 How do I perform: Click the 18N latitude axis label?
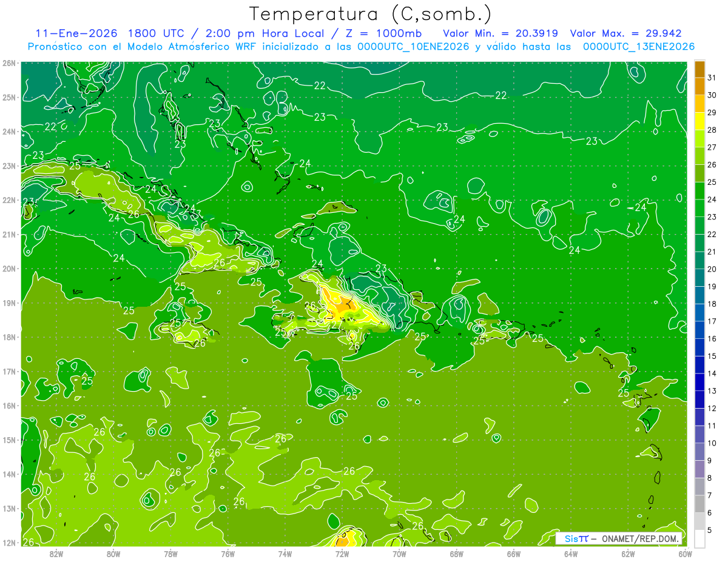[9, 337]
